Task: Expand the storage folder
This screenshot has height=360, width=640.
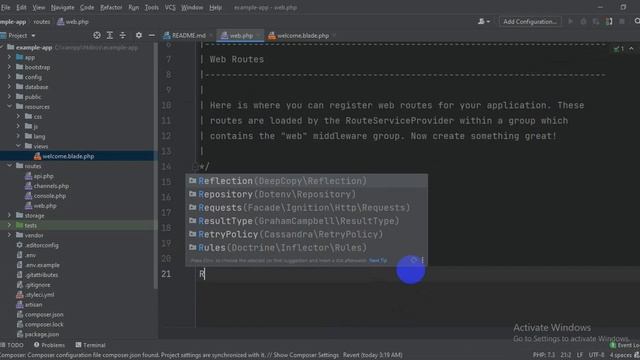Action: point(9,216)
